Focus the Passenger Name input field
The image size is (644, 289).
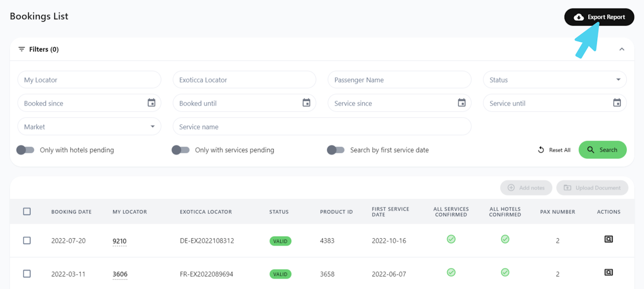[399, 80]
